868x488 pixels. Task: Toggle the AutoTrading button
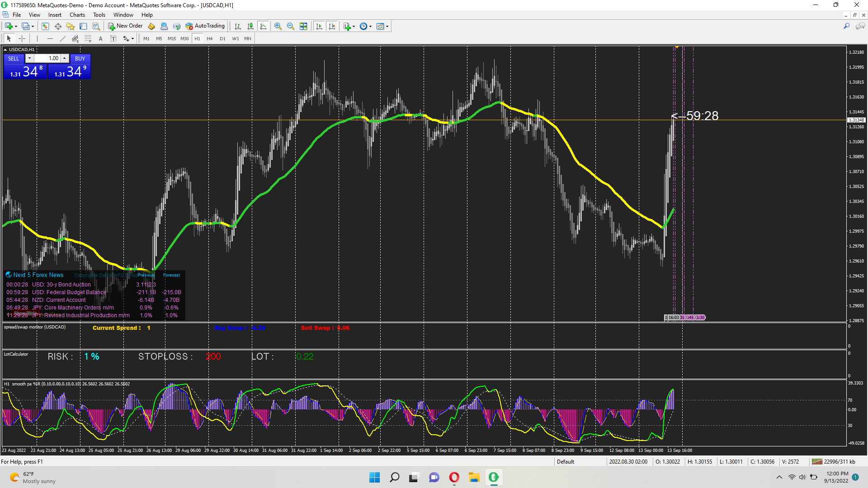tap(205, 26)
